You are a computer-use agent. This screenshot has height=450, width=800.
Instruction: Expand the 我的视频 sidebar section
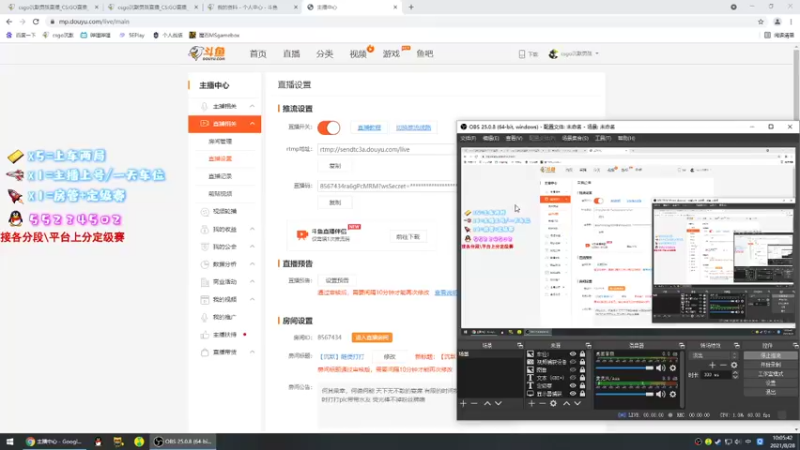[x=253, y=299]
